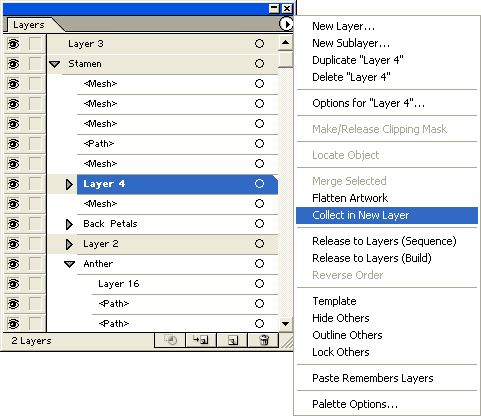Choose New Sublayer… from the menu
481x416 pixels.
(351, 43)
